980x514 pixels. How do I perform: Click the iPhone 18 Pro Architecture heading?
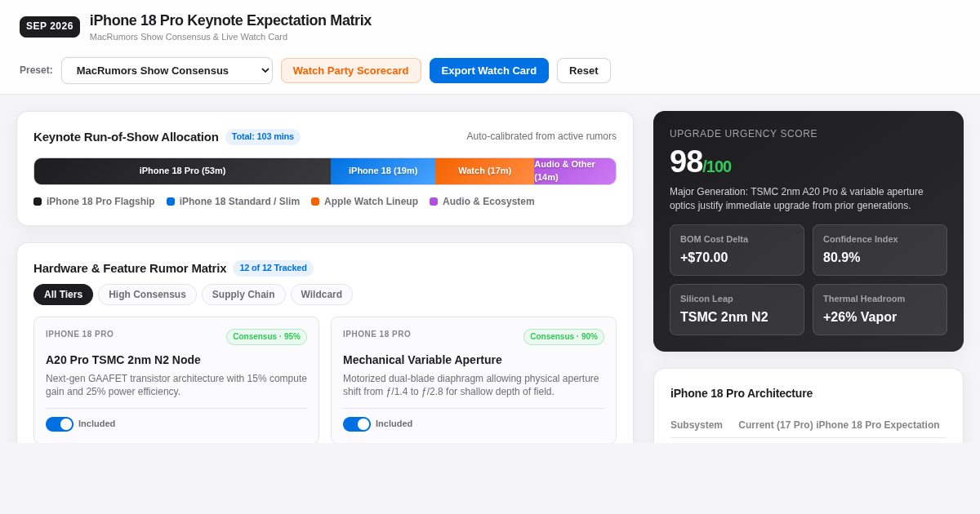click(742, 393)
